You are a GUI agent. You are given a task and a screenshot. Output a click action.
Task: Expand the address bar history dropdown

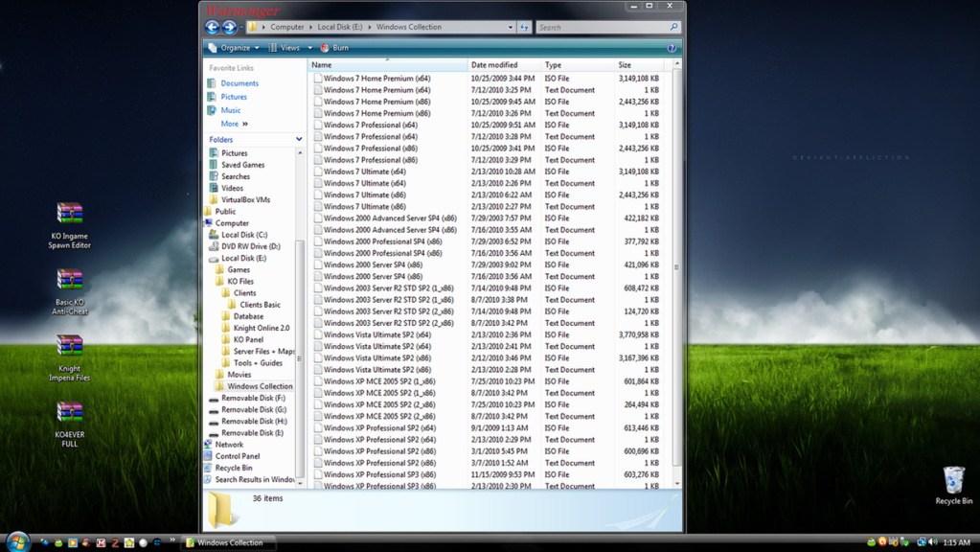coord(510,28)
